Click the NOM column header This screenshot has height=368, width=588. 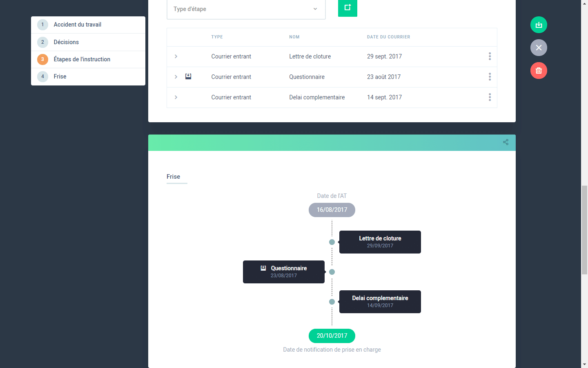coord(294,37)
